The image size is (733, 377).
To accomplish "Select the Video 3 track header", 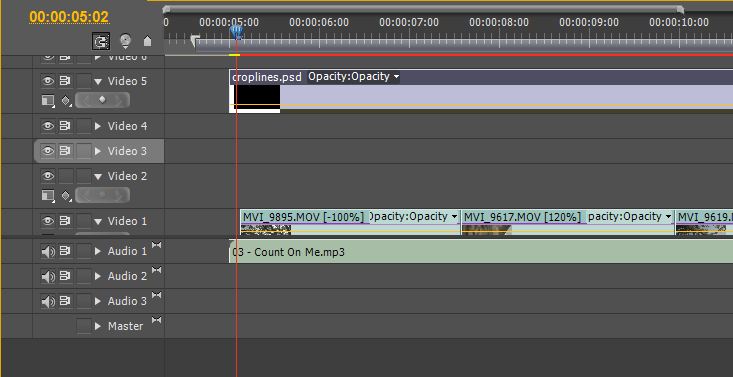I will (99, 151).
